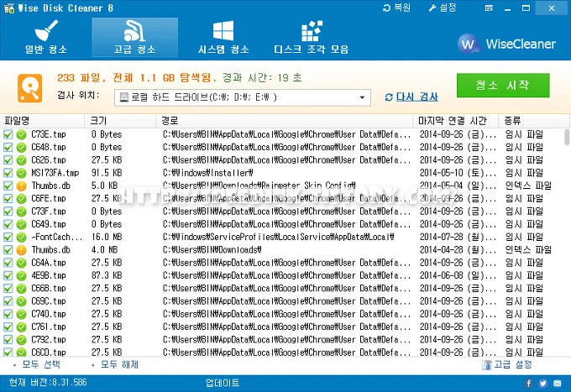Uncheck the MSI73FA.tmp checkbox
This screenshot has width=571, height=392.
pyautogui.click(x=8, y=173)
